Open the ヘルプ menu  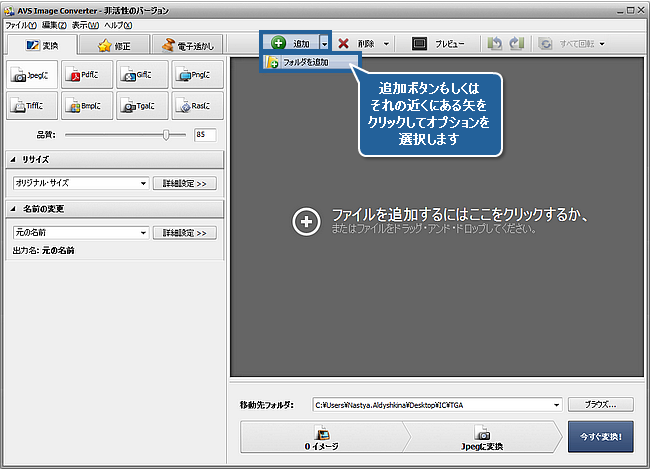tap(118, 25)
